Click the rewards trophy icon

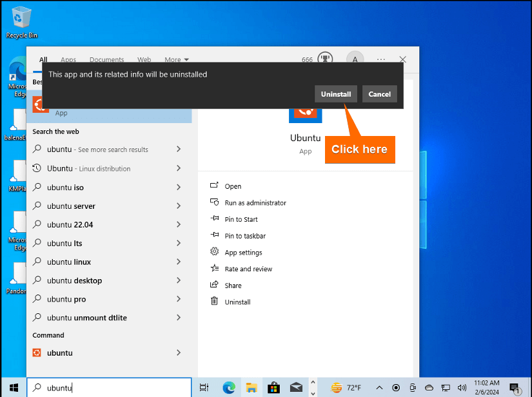[x=325, y=58]
